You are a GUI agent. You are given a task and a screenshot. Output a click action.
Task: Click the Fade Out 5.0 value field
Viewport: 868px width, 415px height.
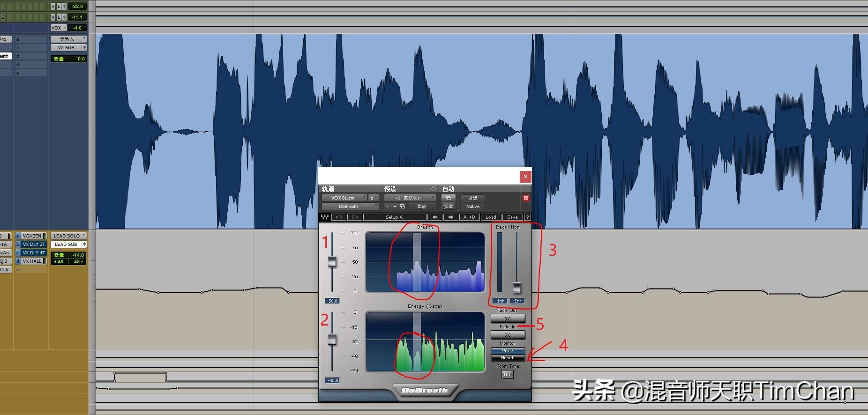(508, 319)
